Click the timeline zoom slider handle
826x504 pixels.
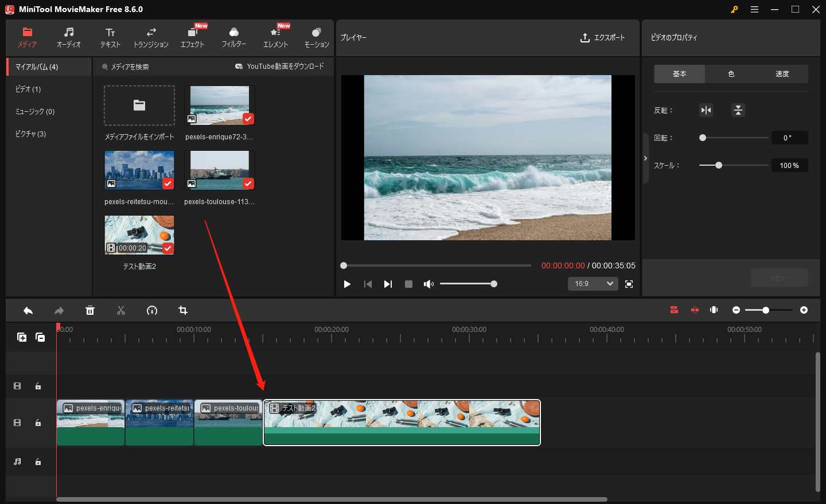(765, 310)
